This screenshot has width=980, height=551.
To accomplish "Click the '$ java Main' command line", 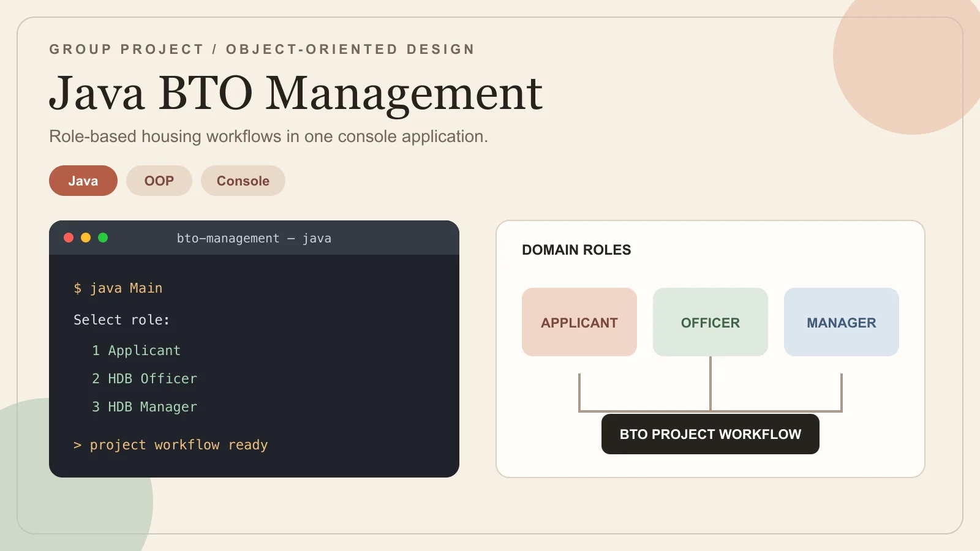I will pos(118,288).
